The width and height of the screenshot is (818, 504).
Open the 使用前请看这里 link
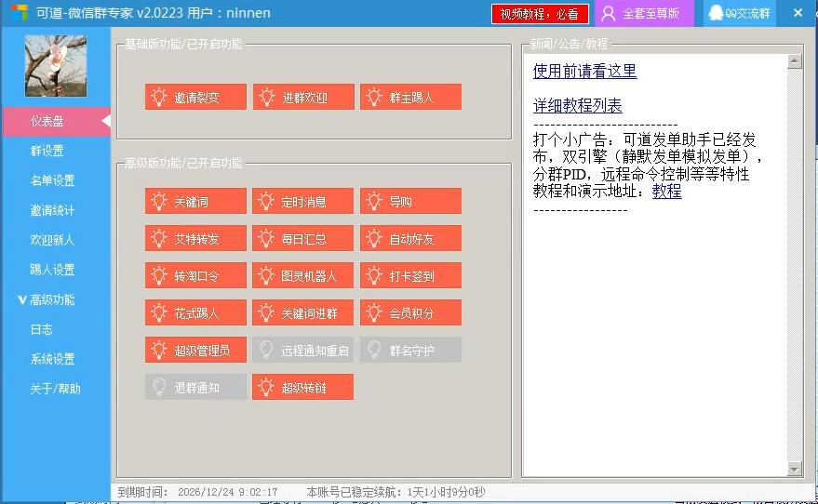584,72
